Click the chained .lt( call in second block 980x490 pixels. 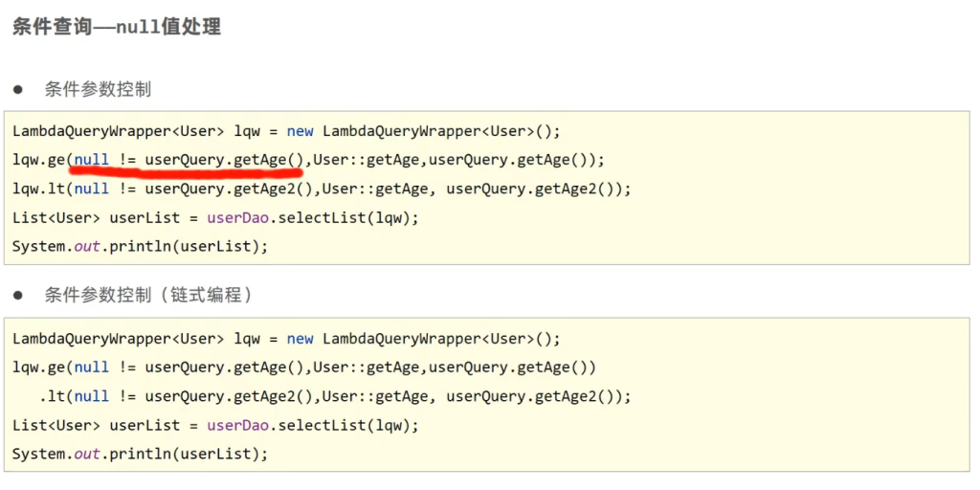pos(56,396)
